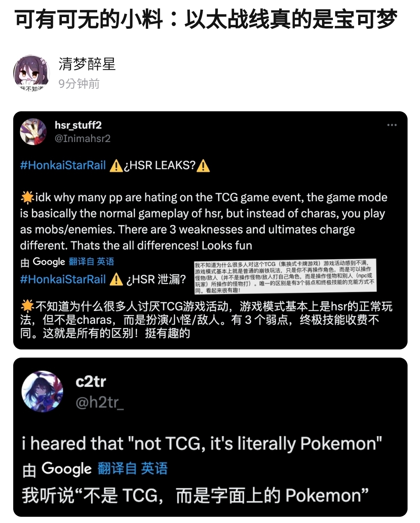Tap the post title about 以太战线
The width and height of the screenshot is (420, 523).
click(206, 19)
